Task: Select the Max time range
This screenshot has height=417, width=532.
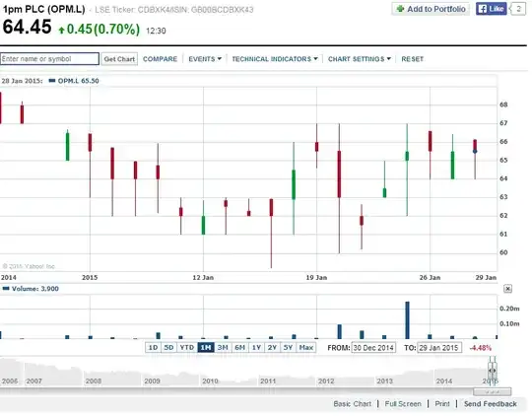Action: (x=306, y=347)
